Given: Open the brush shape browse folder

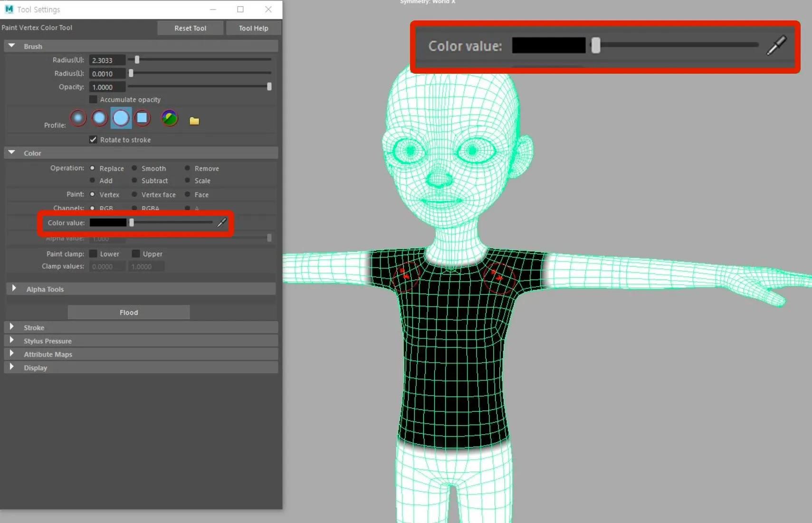Looking at the screenshot, I should click(194, 121).
